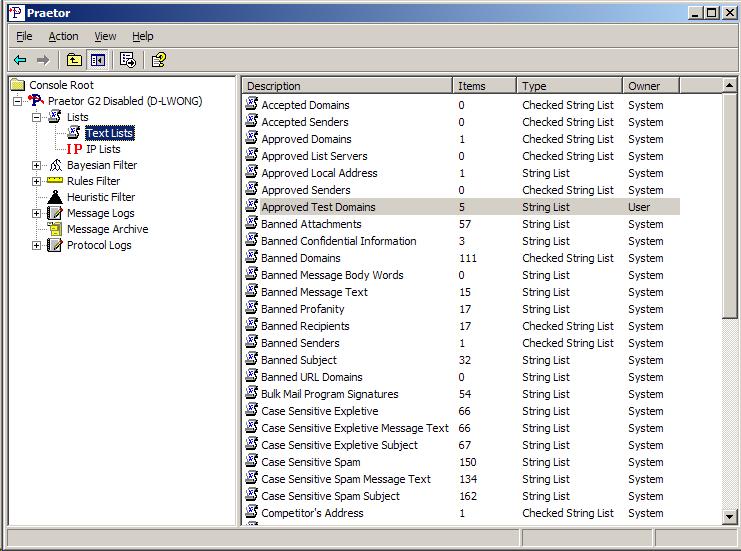This screenshot has height=551, width=741.
Task: Click the vertical scrollbar thumb
Action: tap(729, 206)
